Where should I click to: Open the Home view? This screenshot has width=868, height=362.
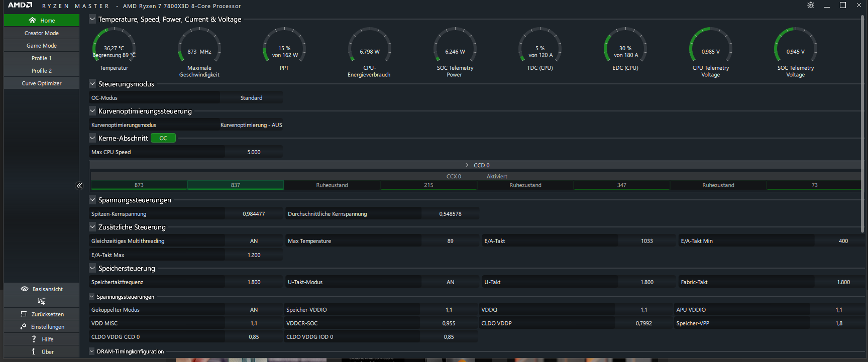point(42,20)
